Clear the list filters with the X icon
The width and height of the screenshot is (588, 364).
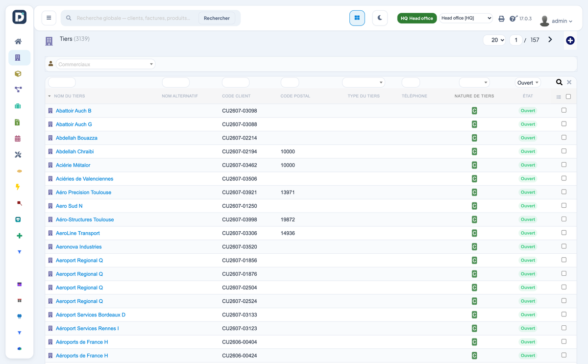pos(569,82)
